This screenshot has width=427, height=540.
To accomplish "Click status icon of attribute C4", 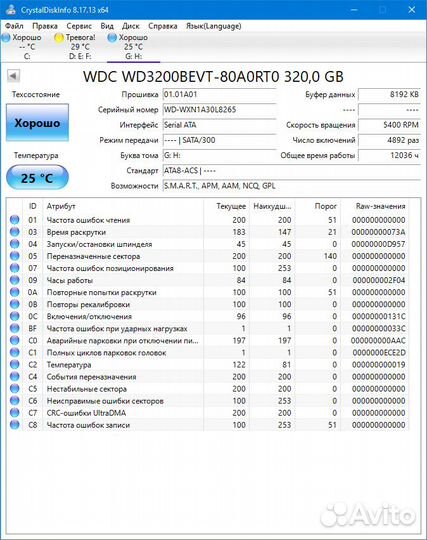I will pos(14,376).
